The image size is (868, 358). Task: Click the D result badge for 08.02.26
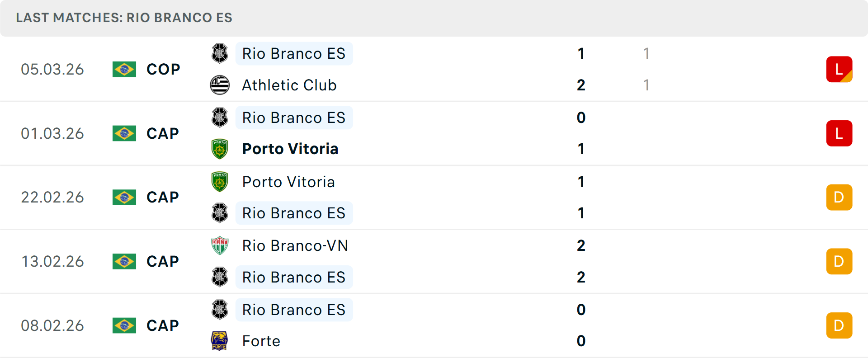pyautogui.click(x=839, y=325)
